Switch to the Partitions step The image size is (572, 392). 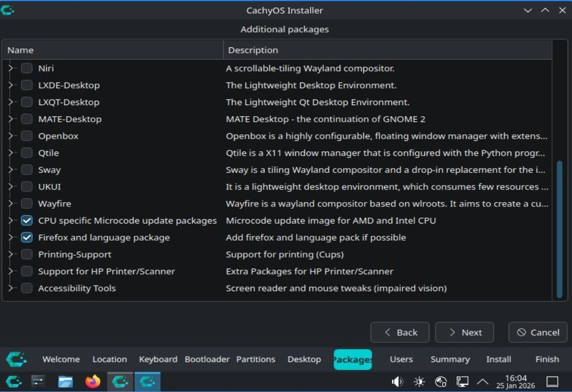(x=256, y=359)
